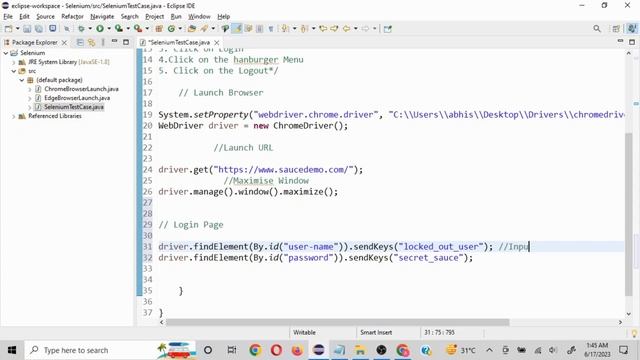640x360 pixels.
Task: Click the Open Perspective icon
Action: (616, 29)
